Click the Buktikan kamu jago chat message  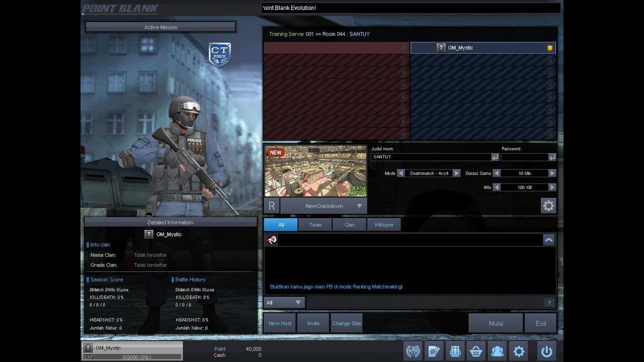336,287
